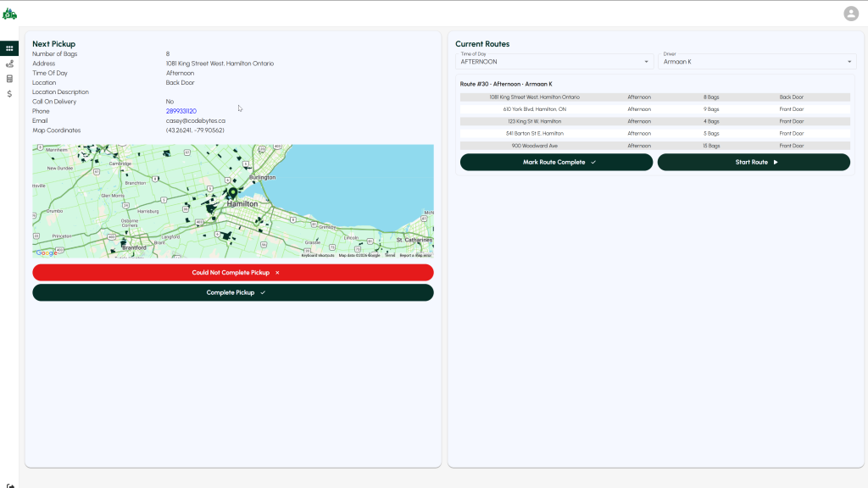The width and height of the screenshot is (868, 488).
Task: Click the map coordinates value
Action: [195, 130]
